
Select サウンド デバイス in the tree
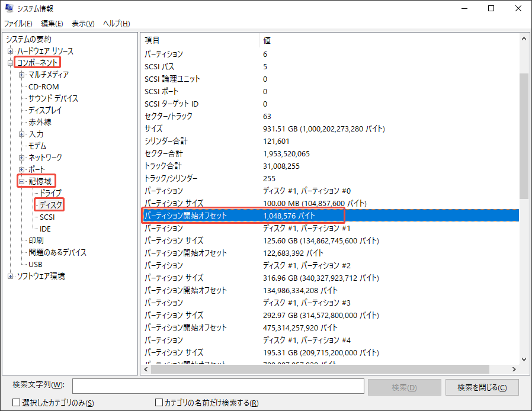click(53, 99)
